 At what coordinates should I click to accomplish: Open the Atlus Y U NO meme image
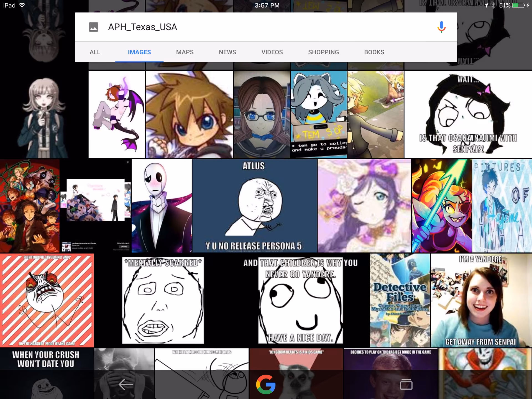[x=255, y=206]
